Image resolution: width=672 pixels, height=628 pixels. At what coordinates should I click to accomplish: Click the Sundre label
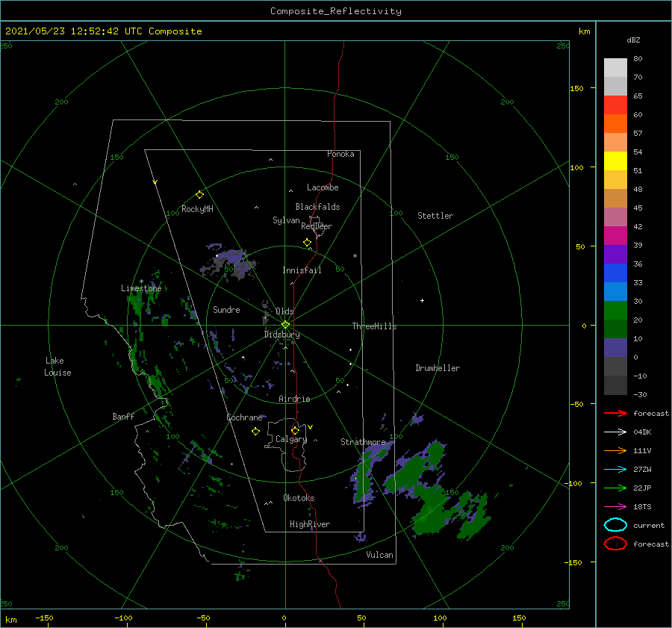pyautogui.click(x=226, y=309)
